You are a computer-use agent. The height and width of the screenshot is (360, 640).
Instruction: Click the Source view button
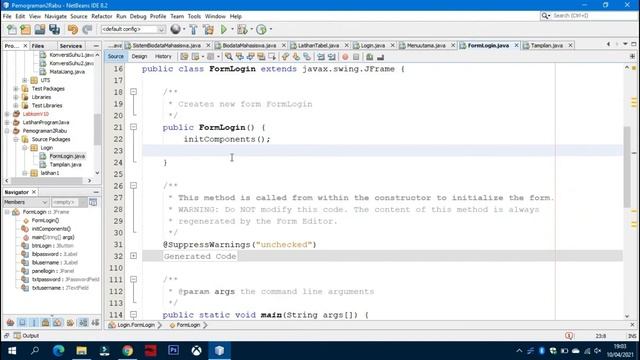click(116, 57)
